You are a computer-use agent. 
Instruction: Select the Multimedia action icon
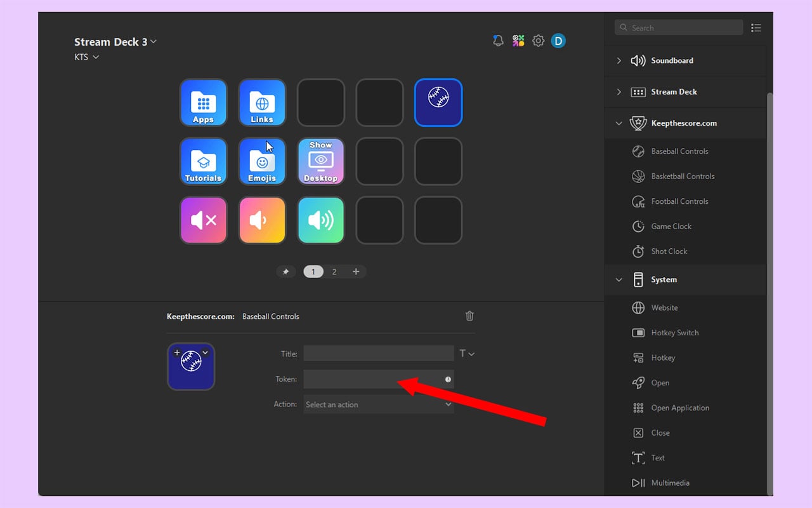click(x=637, y=483)
